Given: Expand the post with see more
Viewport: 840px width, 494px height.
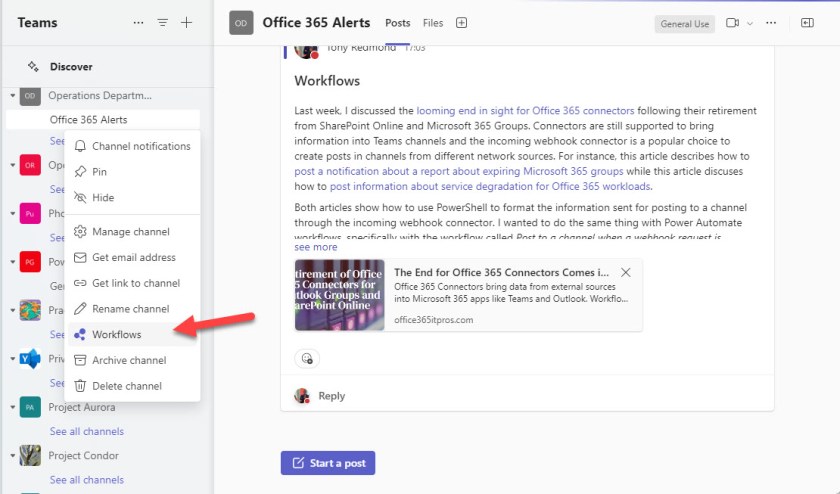Looking at the screenshot, I should coord(316,247).
